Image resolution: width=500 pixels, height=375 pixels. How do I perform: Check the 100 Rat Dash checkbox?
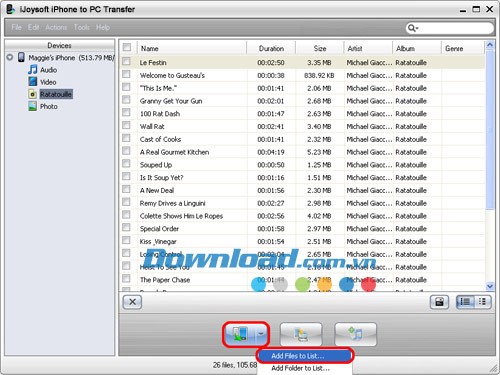(x=126, y=112)
